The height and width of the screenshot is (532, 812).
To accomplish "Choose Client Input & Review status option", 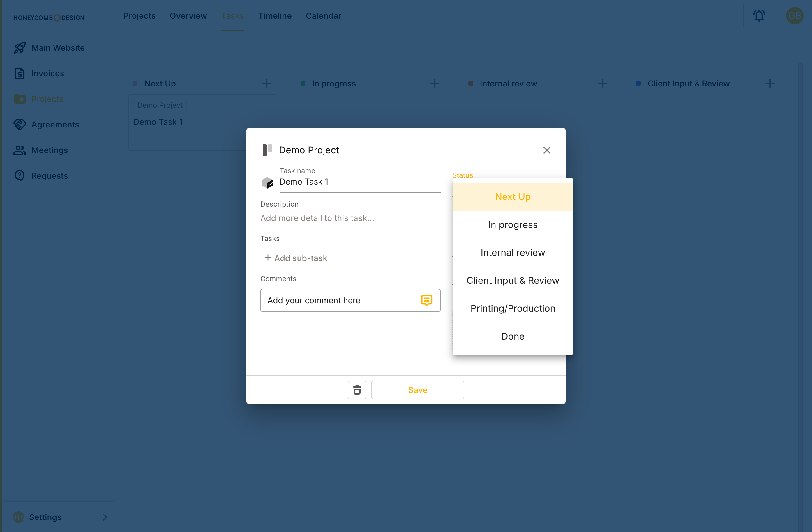I will (513, 281).
